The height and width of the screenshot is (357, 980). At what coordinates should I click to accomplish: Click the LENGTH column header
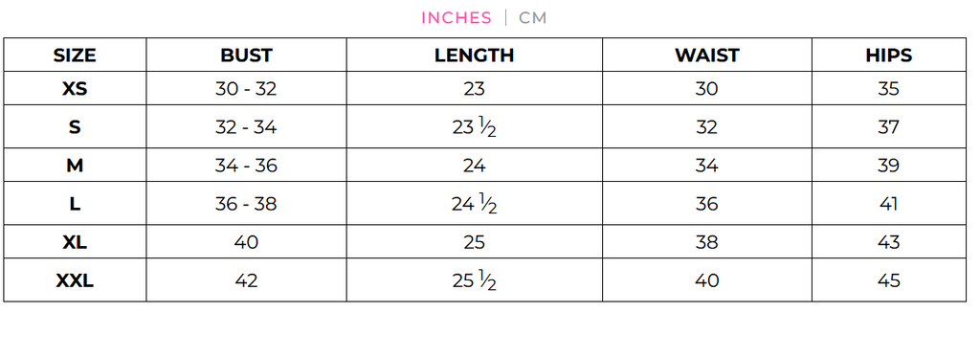[x=475, y=55]
